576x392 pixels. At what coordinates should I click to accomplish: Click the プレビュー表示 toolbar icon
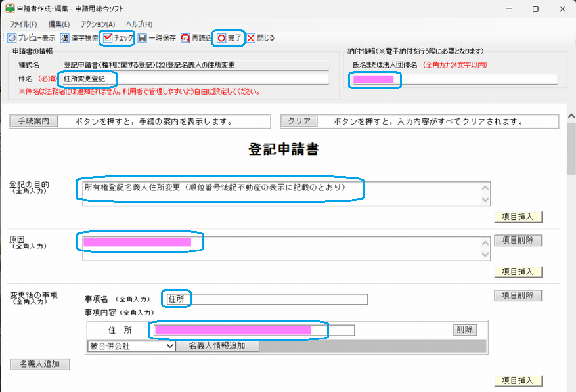(11, 38)
